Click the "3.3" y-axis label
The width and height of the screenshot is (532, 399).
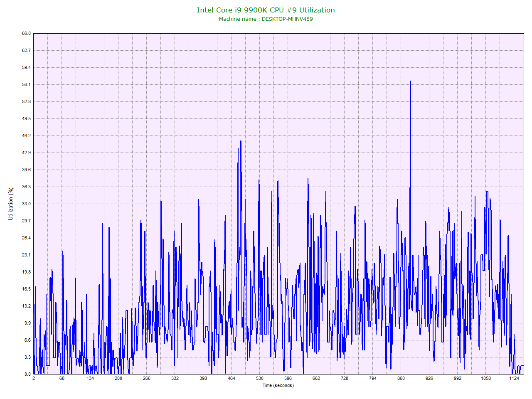27,357
